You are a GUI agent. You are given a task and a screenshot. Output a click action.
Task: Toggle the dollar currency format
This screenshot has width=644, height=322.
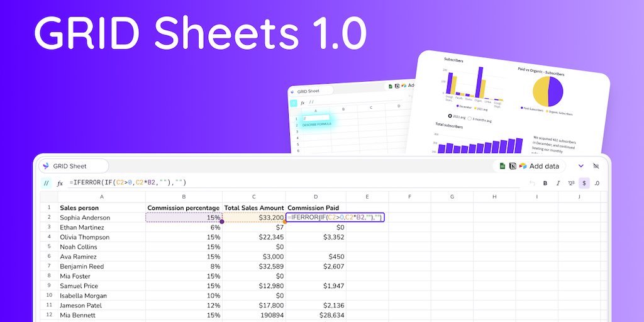(584, 183)
